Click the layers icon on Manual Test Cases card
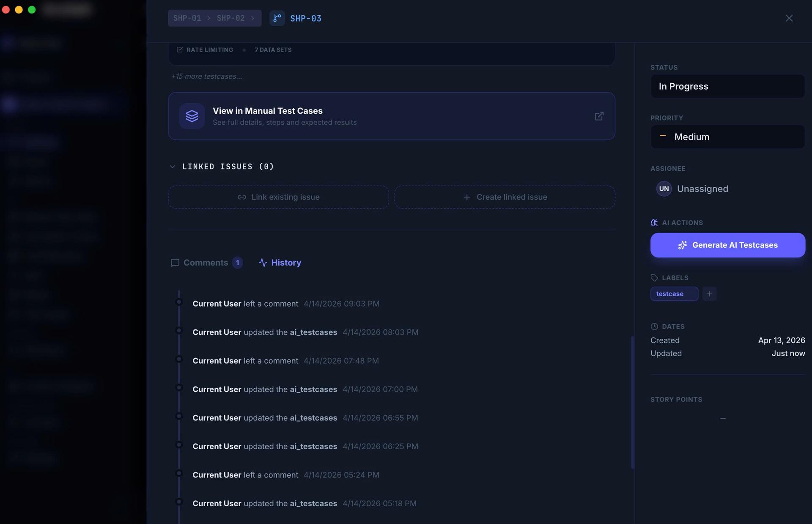The image size is (812, 524). point(192,116)
